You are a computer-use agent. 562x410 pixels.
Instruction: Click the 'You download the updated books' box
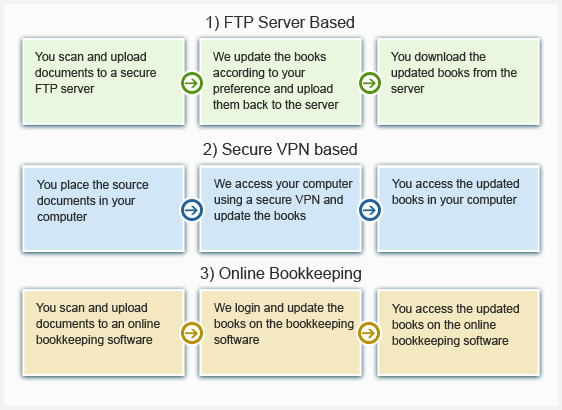click(x=458, y=82)
